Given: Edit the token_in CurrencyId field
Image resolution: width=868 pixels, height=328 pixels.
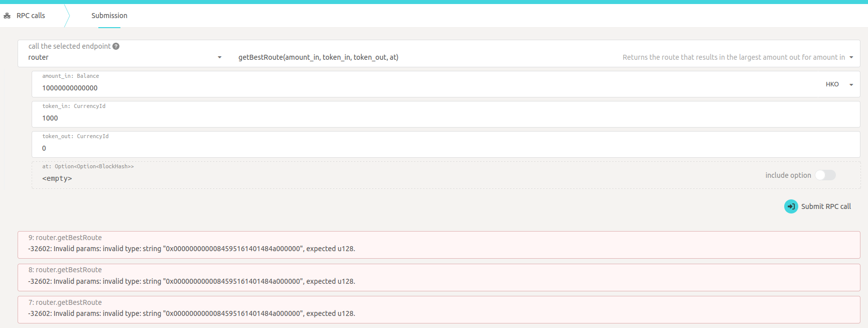Looking at the screenshot, I should [446, 114].
